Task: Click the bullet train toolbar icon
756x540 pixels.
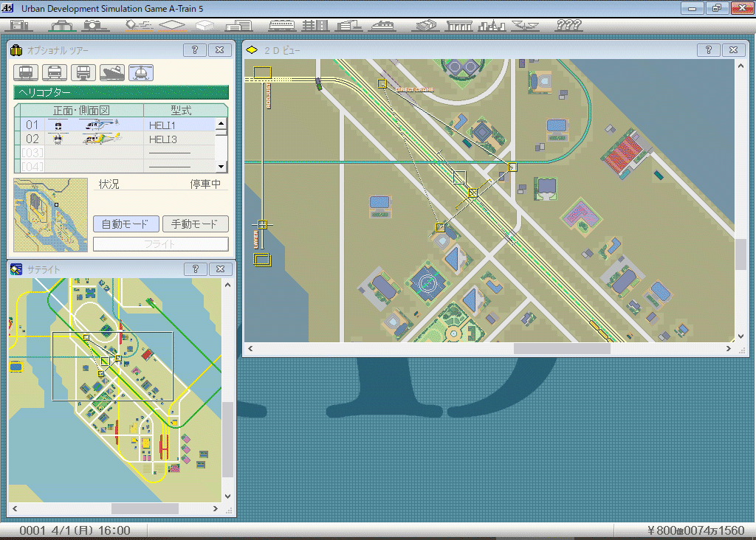Action: point(382,26)
